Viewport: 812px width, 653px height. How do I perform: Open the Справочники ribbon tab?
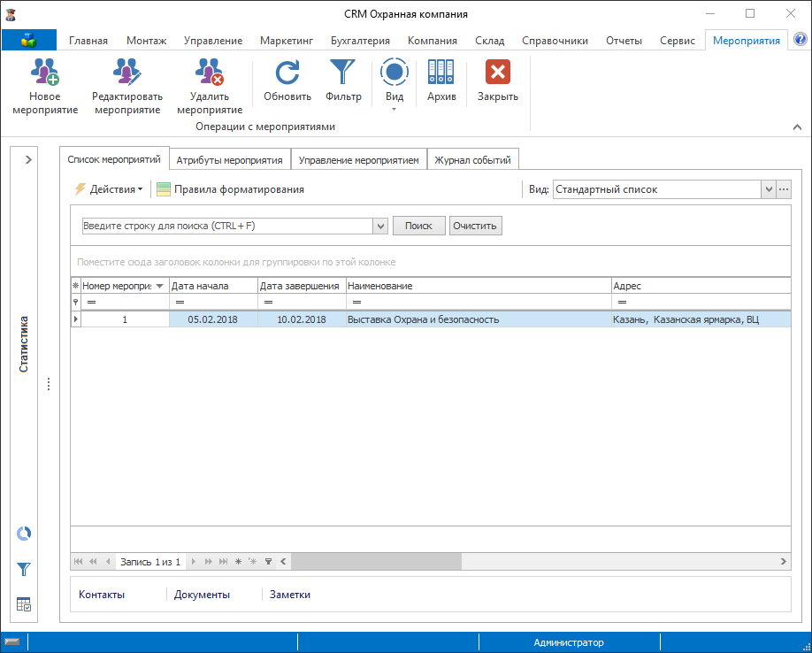(x=555, y=41)
